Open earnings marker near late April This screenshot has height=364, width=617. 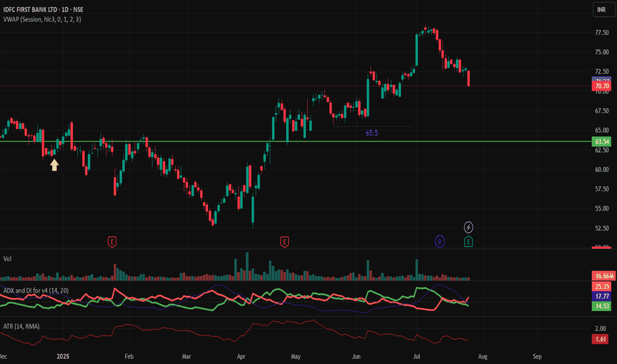click(284, 242)
